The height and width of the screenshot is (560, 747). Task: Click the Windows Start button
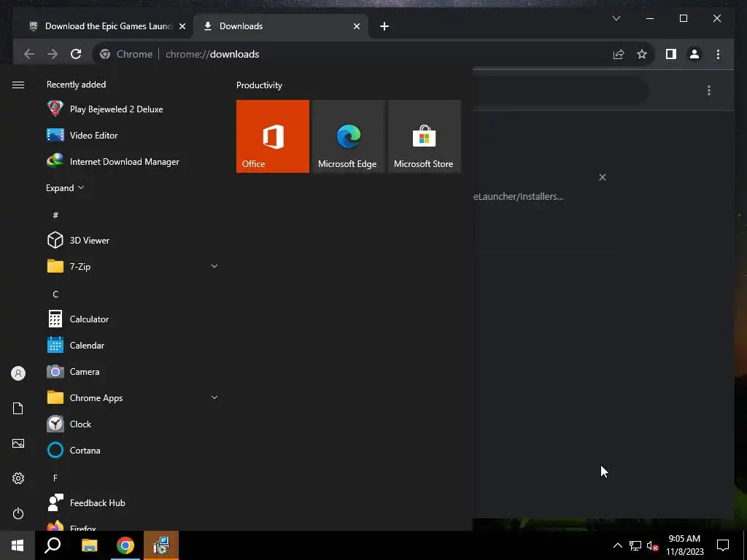coord(18,545)
